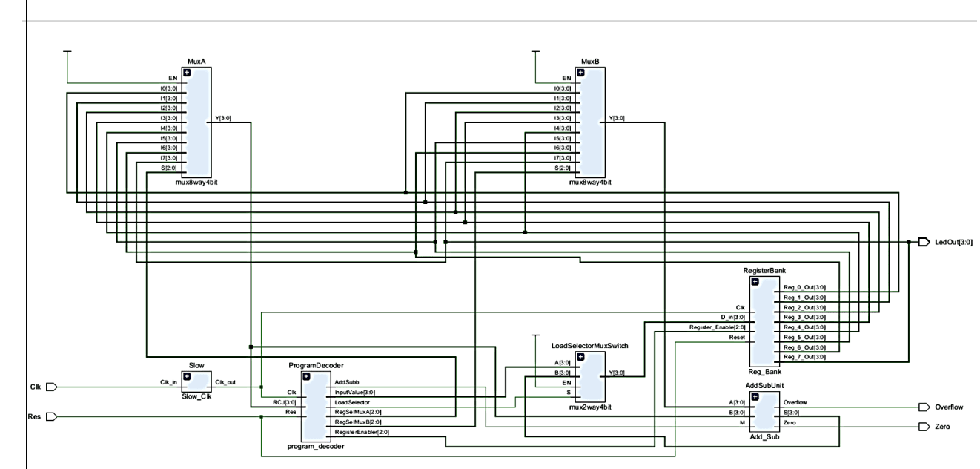Expand the MuxA block plus icon
980x469 pixels.
click(188, 72)
